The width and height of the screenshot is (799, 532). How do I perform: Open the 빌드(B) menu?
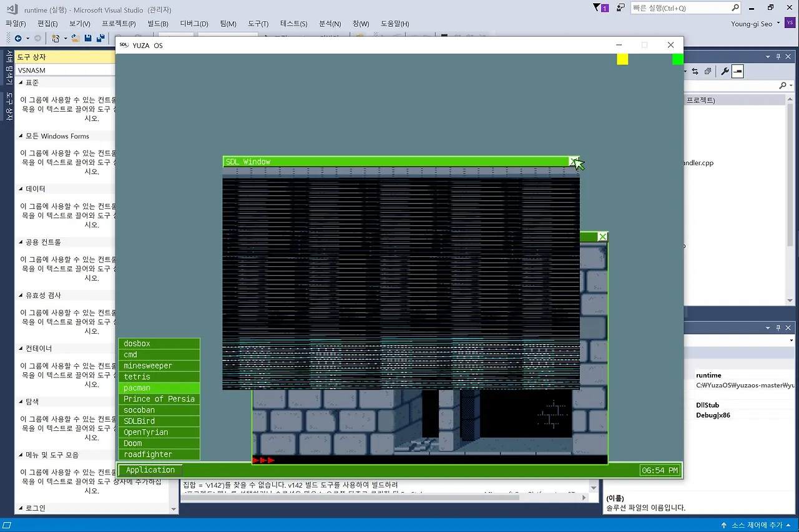pyautogui.click(x=158, y=24)
